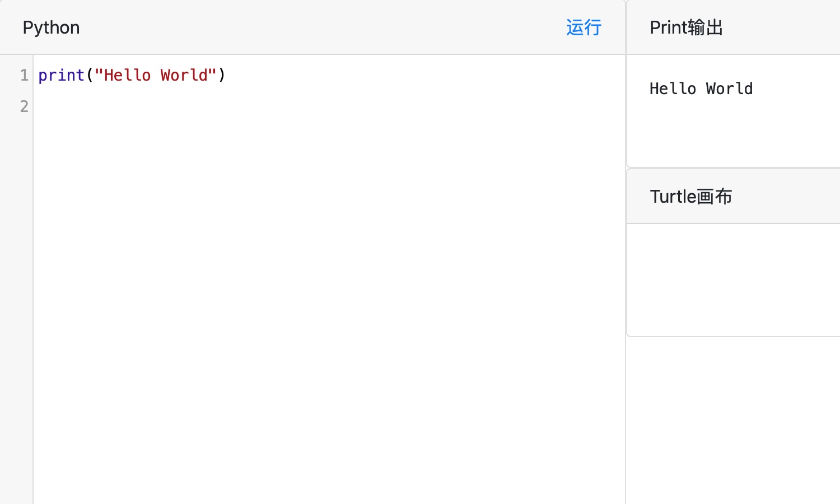The height and width of the screenshot is (504, 840).
Task: Click the 运行 run button
Action: click(584, 27)
